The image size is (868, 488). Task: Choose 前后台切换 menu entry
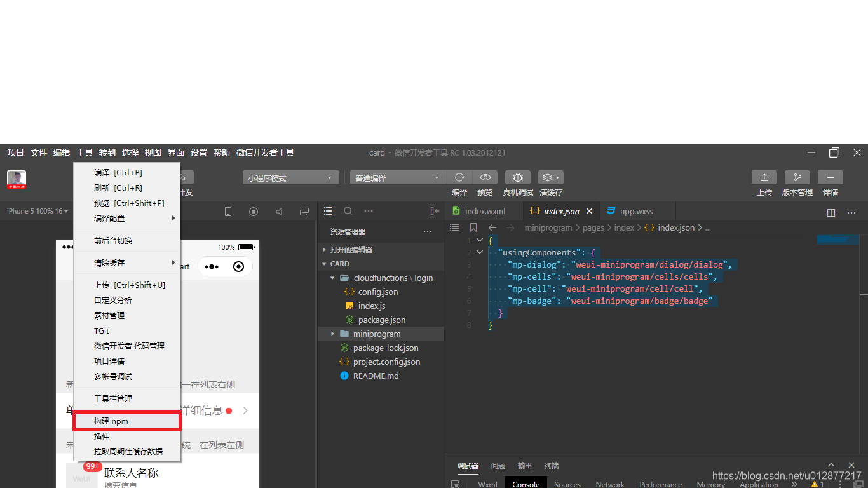tap(127, 240)
